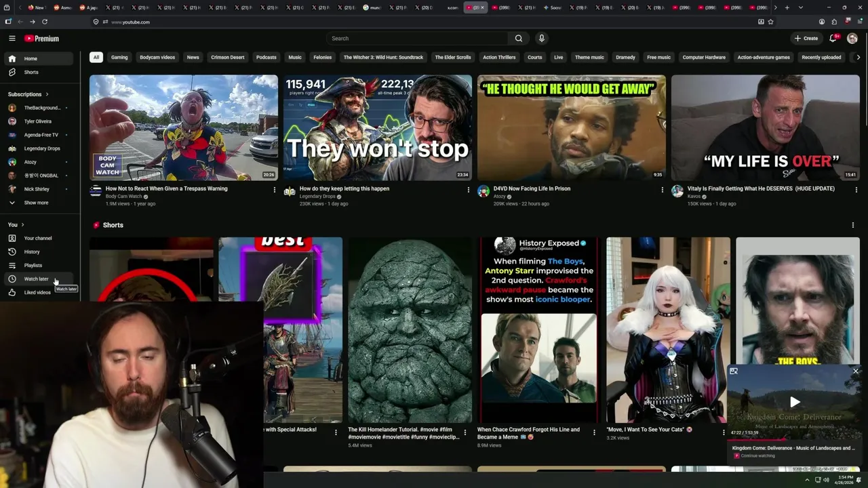
Task: Open options for the D4VD video
Action: [662, 190]
